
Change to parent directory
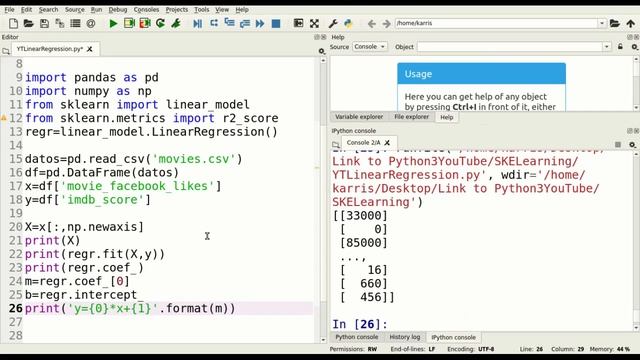[631, 24]
